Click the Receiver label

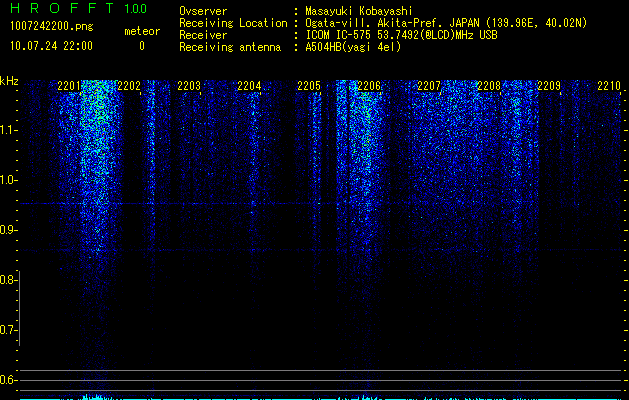pos(203,35)
